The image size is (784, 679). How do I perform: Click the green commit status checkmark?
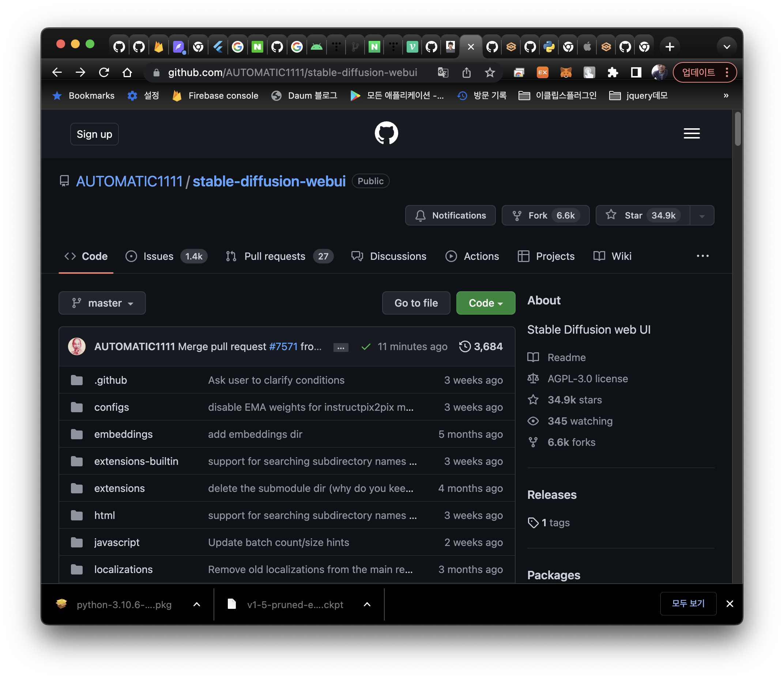365,346
